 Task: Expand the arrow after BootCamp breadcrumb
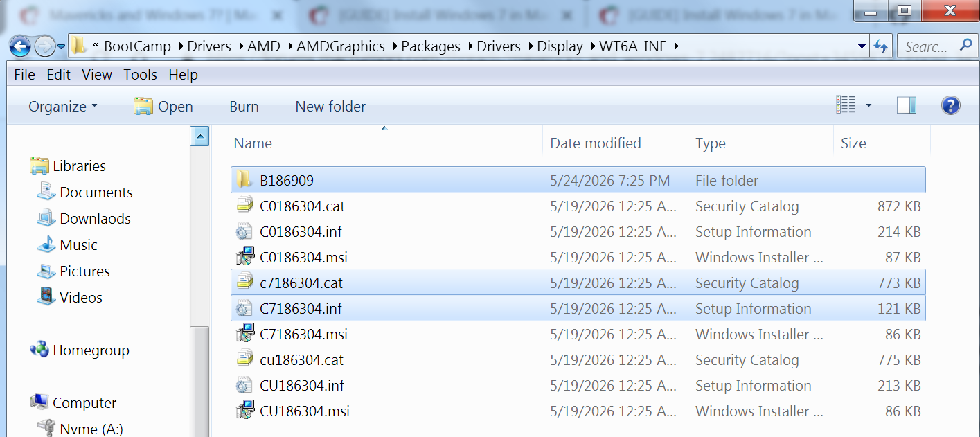pyautogui.click(x=181, y=46)
